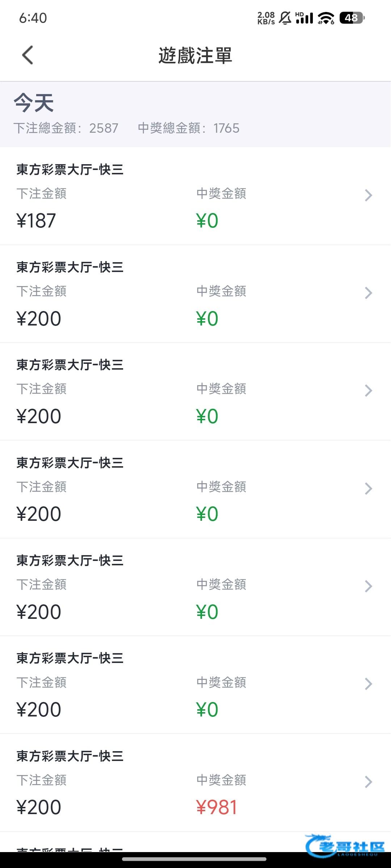This screenshot has width=391, height=868.
Task: Open the first 東方彩票大厅-快三 record title
Action: (x=70, y=170)
